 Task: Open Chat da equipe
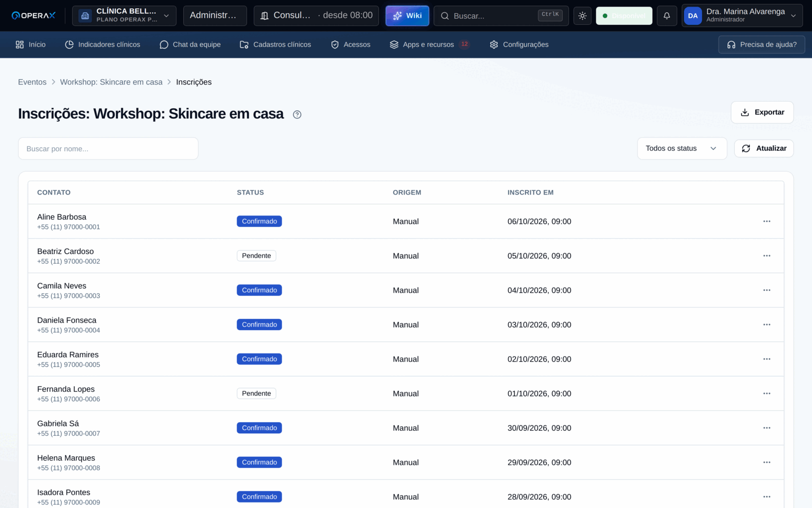pos(190,45)
